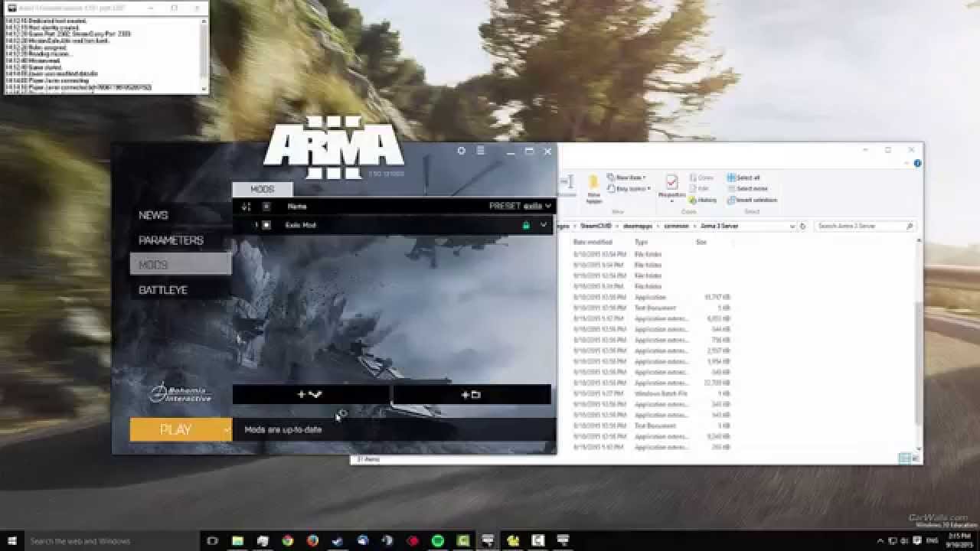The image size is (980, 551).
Task: Open the NEWS section in the launcher
Action: click(x=153, y=215)
